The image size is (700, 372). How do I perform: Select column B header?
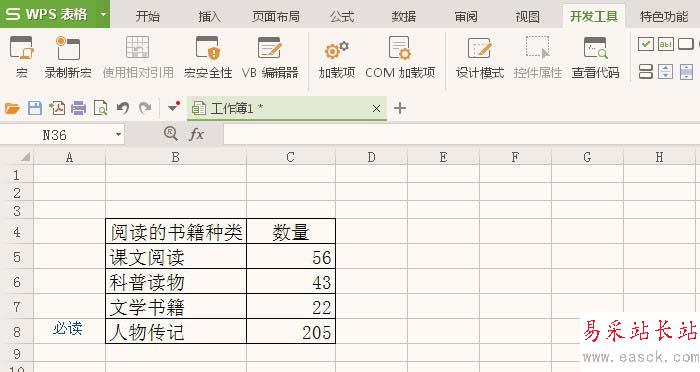(176, 157)
